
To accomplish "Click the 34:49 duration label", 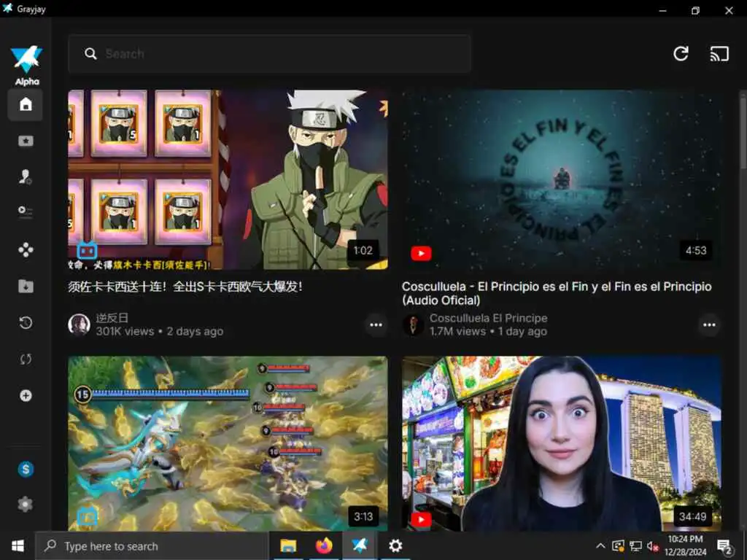I will (692, 517).
